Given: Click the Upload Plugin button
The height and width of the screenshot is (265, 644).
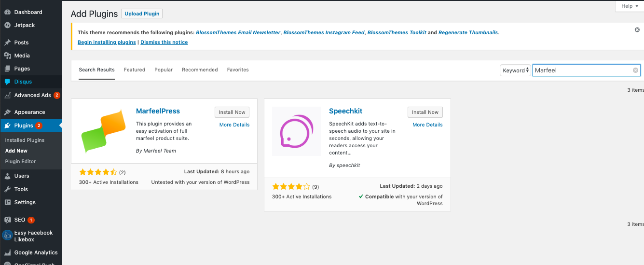Looking at the screenshot, I should tap(142, 14).
